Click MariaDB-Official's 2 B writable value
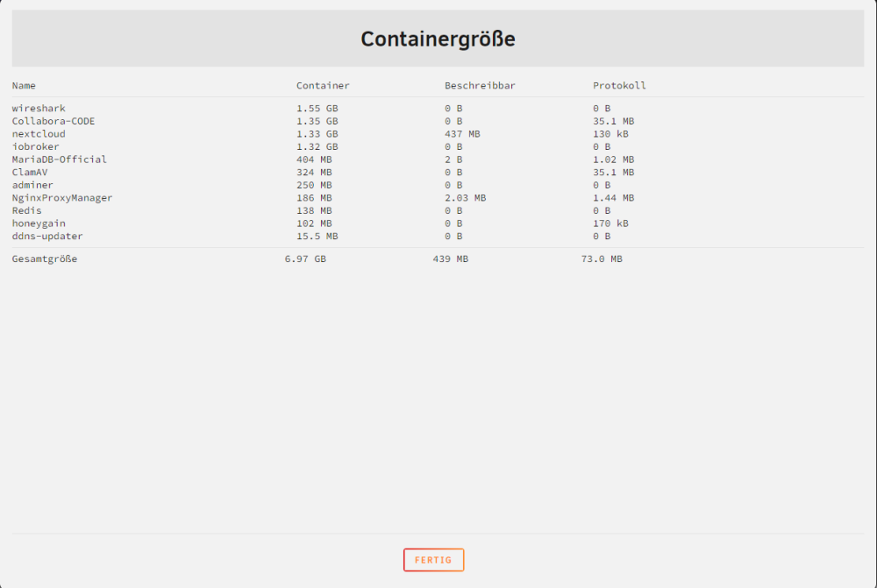 (453, 159)
